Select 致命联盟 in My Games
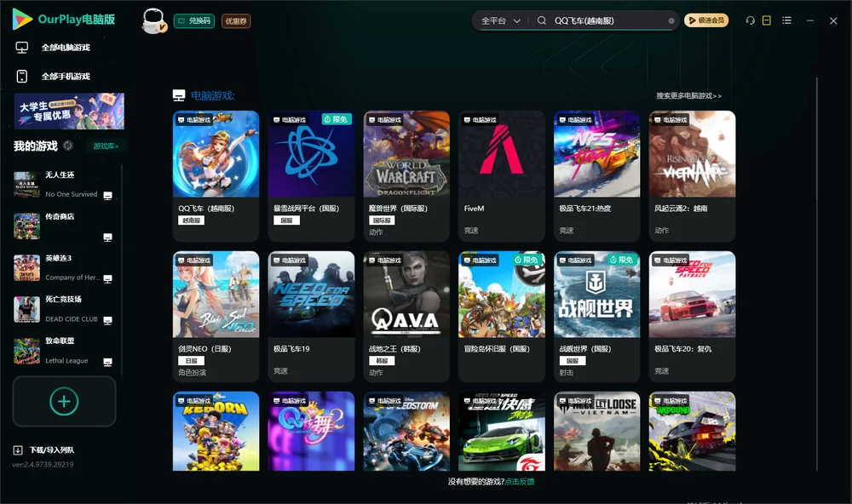The height and width of the screenshot is (504, 852). [x=64, y=352]
